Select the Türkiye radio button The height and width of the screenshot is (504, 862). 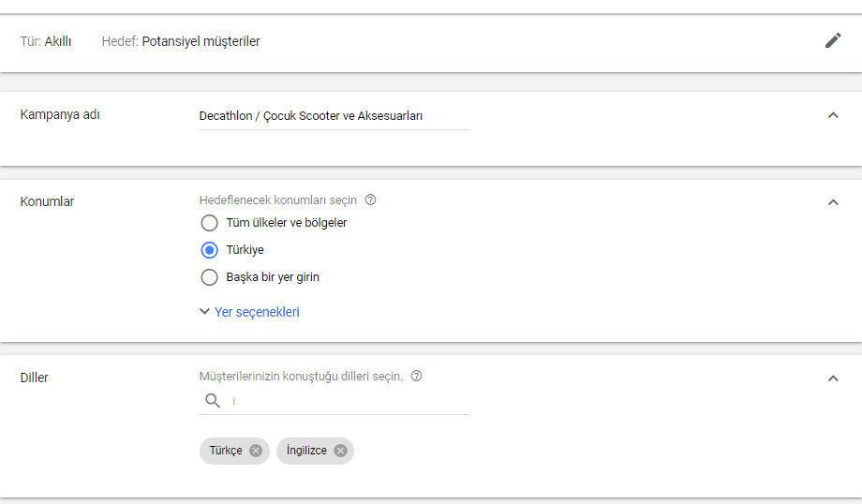click(x=210, y=250)
